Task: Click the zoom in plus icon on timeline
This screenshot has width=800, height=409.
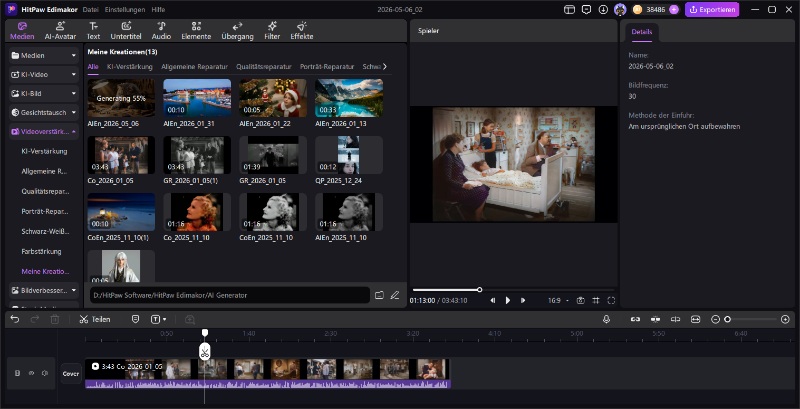Action: (x=785, y=319)
